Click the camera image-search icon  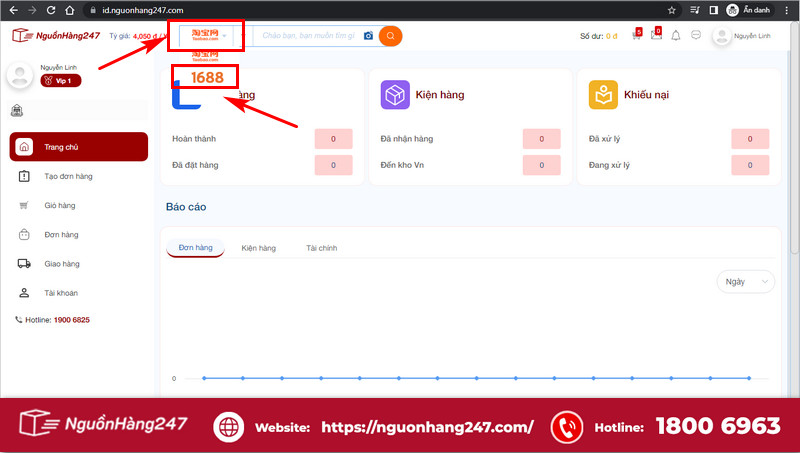click(368, 36)
